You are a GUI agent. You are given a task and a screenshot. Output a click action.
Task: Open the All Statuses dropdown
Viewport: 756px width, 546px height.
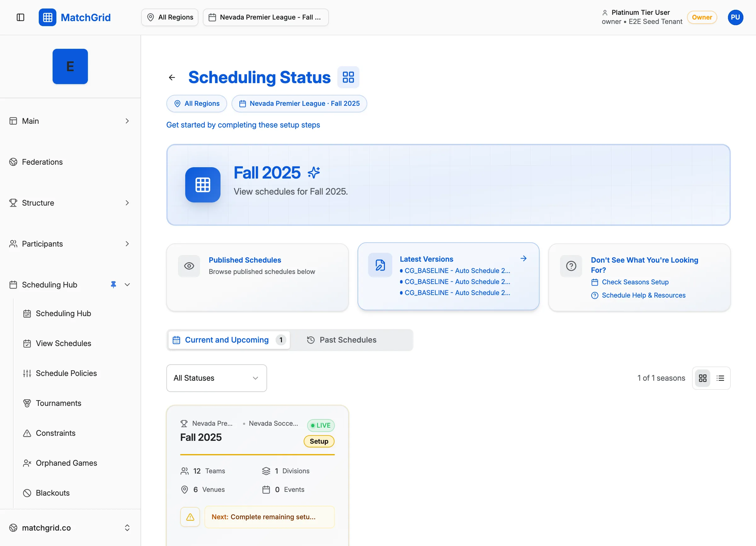pos(216,378)
